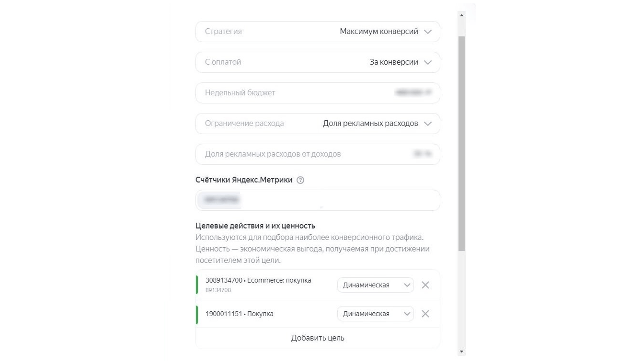Delete the 1900011151 Покупка goal
Screen dimensions: 642x364
click(x=425, y=314)
